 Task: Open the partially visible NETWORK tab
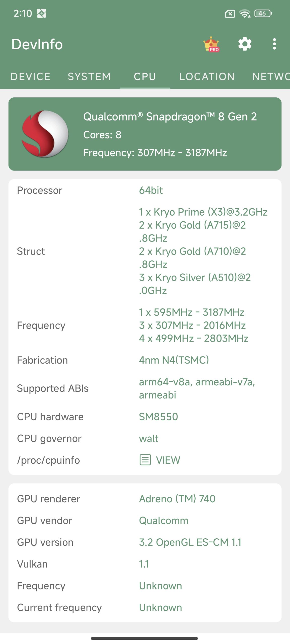(271, 76)
